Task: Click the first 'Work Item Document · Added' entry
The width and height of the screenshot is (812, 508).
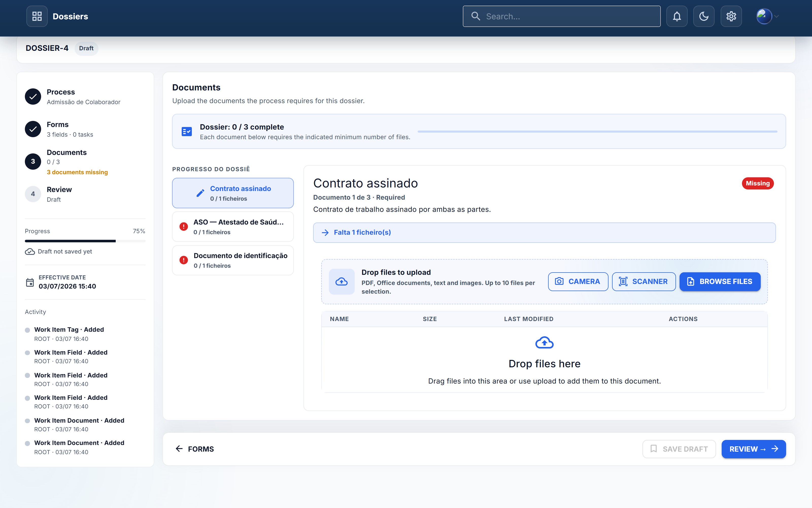Action: tap(79, 421)
